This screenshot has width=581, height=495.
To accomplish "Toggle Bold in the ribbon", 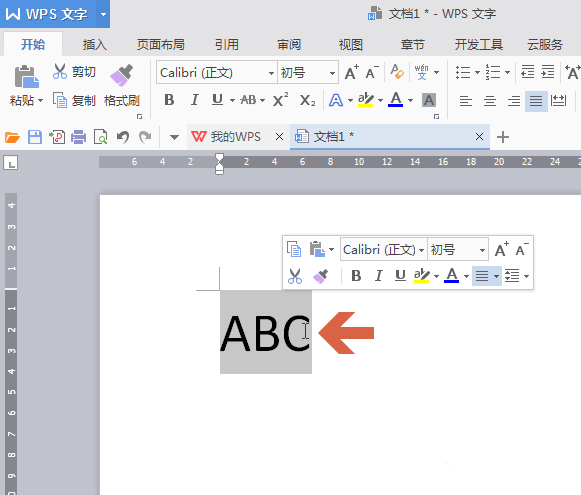I will [169, 100].
